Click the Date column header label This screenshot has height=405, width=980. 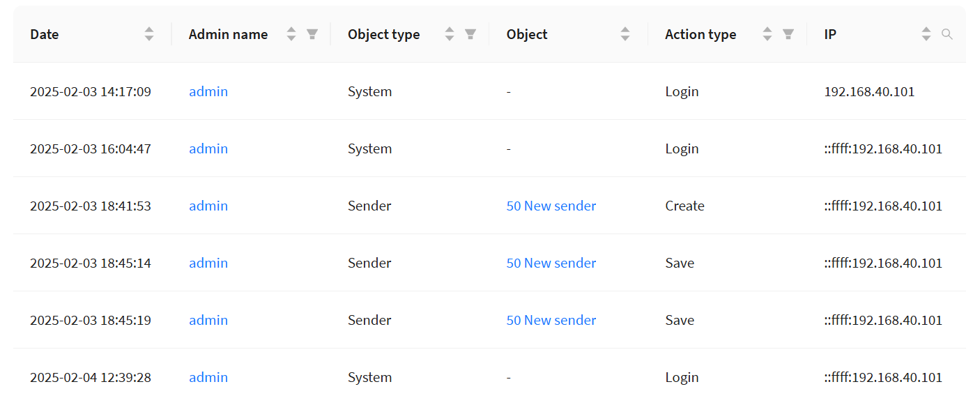45,34
